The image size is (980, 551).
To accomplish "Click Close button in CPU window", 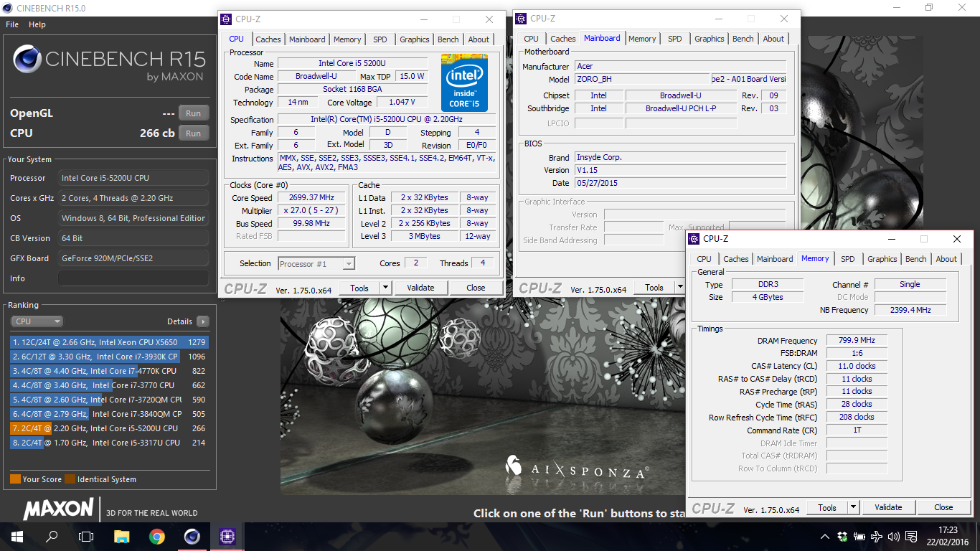I will coord(476,288).
